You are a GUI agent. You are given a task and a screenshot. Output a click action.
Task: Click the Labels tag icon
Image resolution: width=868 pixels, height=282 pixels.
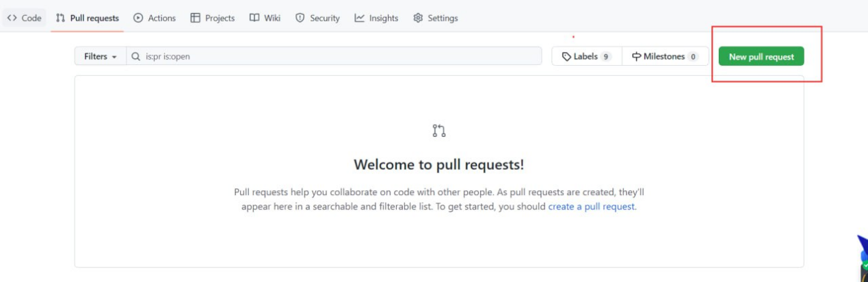point(566,57)
